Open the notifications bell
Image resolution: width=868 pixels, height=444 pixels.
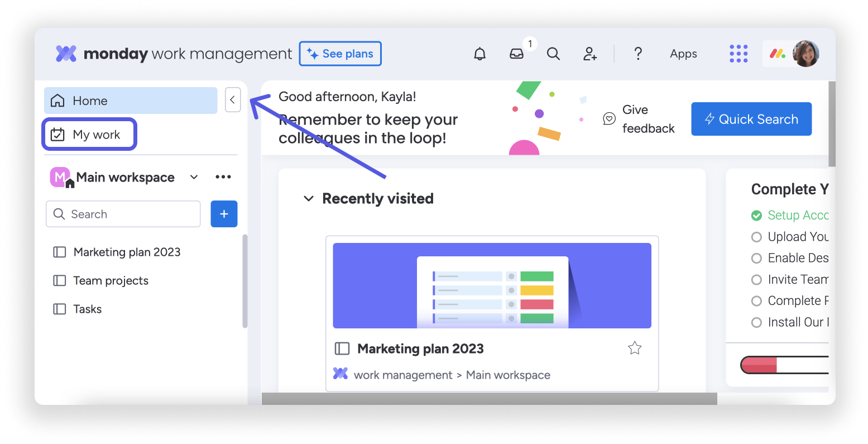(x=479, y=54)
